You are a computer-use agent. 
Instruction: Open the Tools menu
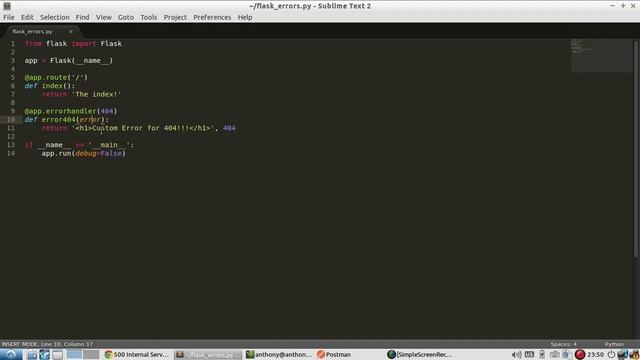click(x=149, y=17)
